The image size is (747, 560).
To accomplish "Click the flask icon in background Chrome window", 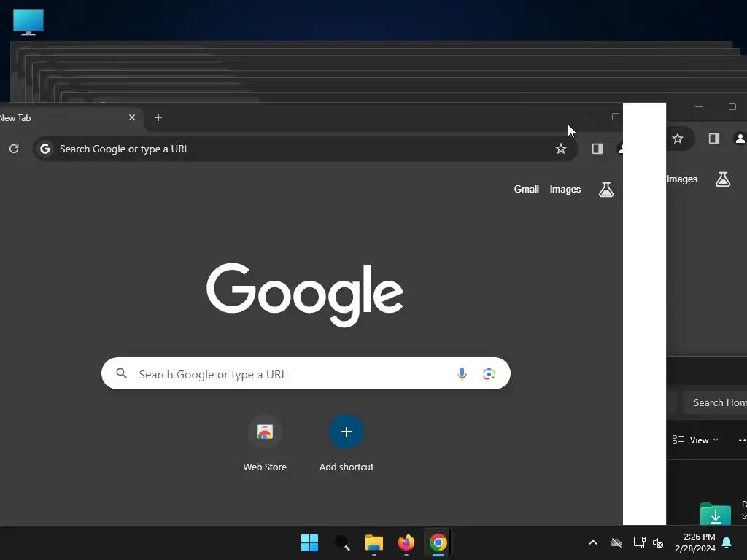I will click(723, 179).
